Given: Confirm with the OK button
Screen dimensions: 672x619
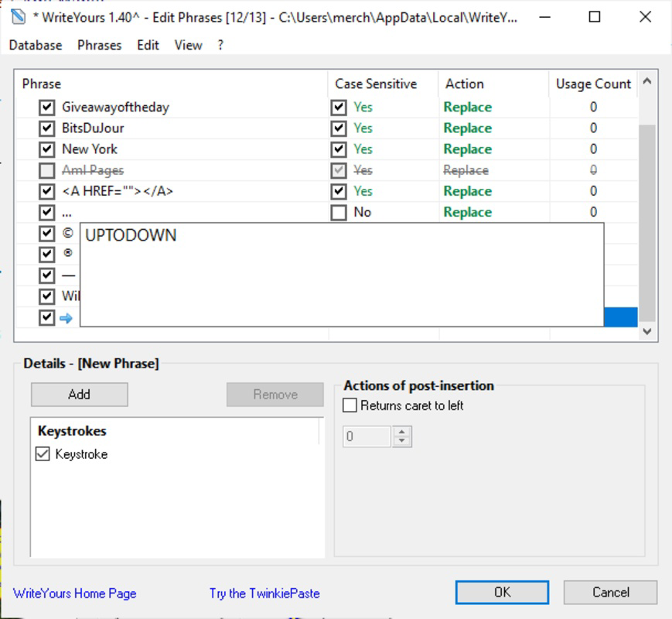Looking at the screenshot, I should pos(502,593).
